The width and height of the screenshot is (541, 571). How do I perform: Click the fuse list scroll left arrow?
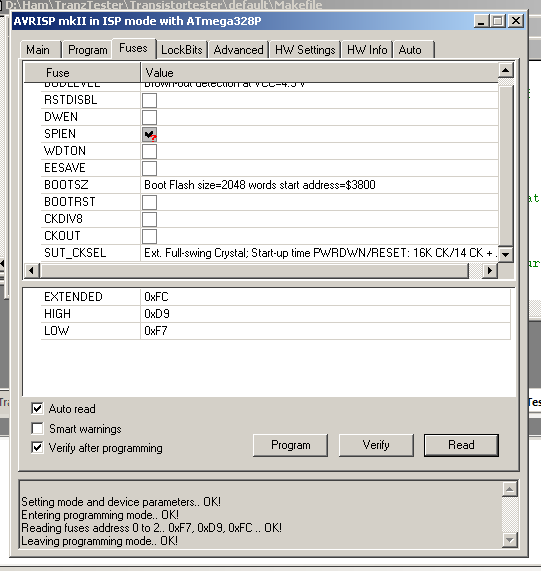coord(32,271)
